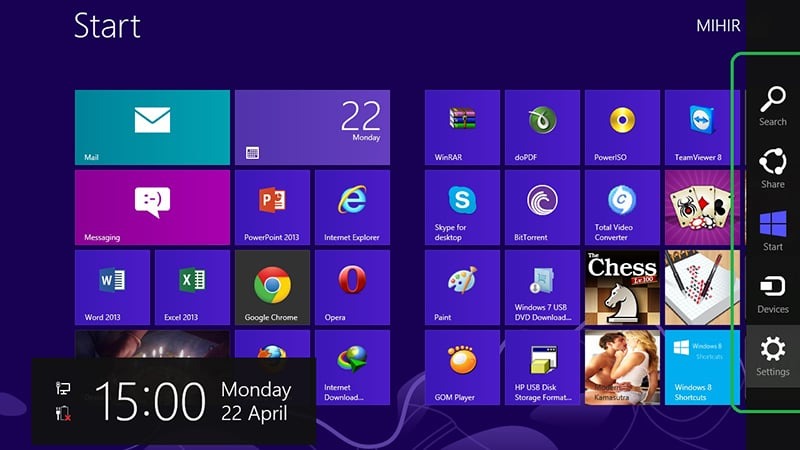Viewport: 800px width, 450px height.
Task: Launch GOM Player tile
Action: pyautogui.click(x=462, y=368)
